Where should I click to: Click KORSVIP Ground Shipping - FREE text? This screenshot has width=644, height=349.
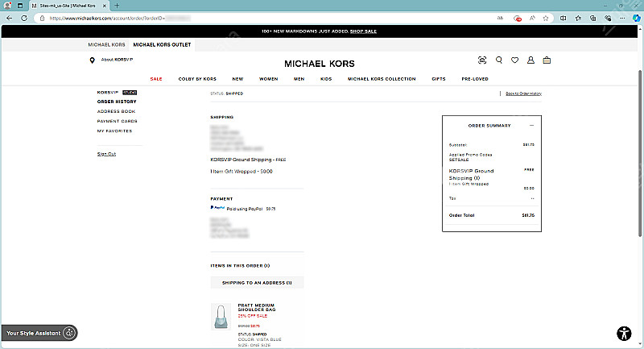tap(248, 160)
